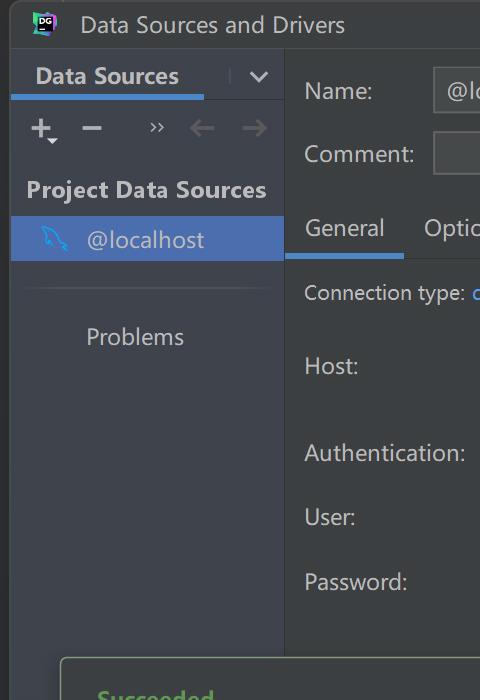Add a new data source with plus icon
This screenshot has width=480, height=700.
[x=41, y=128]
